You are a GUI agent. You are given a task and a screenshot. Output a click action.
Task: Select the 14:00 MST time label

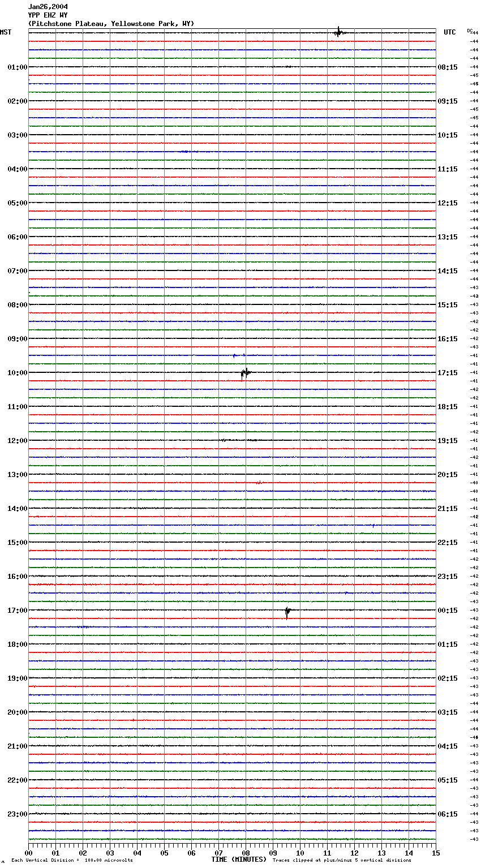pos(18,509)
